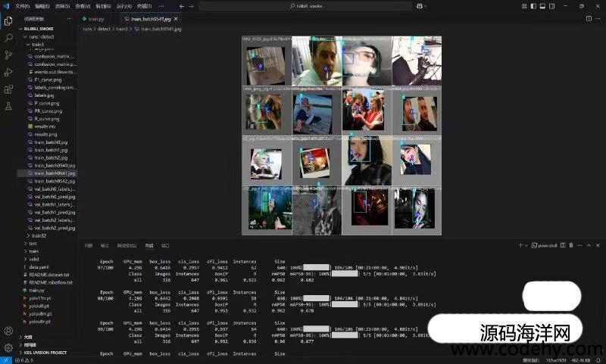Open the new terminal dropdown arrow
Image resolution: width=606 pixels, height=364 pixels.
526,245
